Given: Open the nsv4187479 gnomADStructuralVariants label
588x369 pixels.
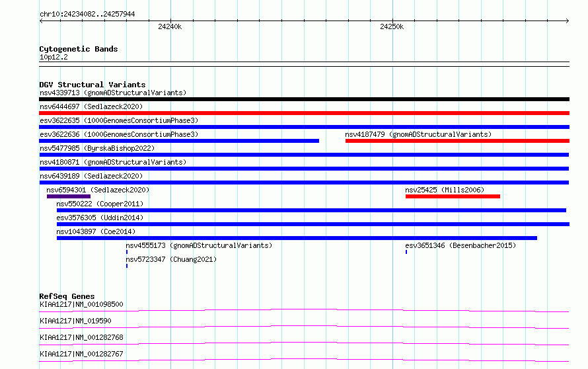Looking at the screenshot, I should tap(418, 134).
